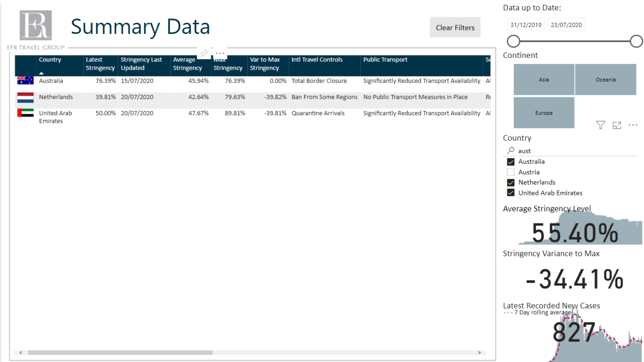
Task: Sort by Intl Travel Controls header
Action: pyautogui.click(x=317, y=60)
